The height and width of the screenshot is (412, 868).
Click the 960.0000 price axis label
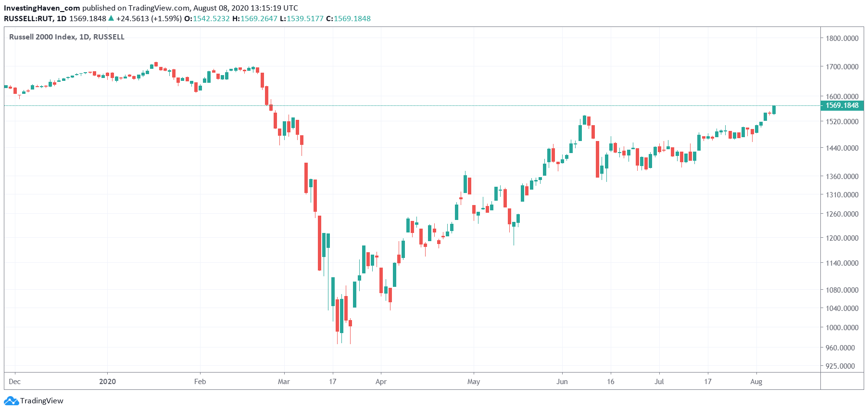(841, 348)
